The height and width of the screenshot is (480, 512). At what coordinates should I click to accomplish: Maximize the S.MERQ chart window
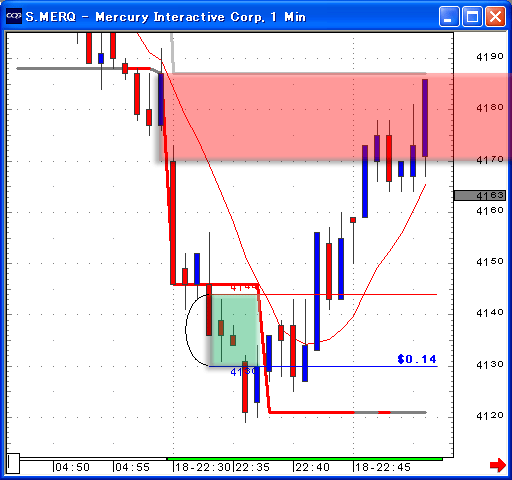pyautogui.click(x=472, y=16)
